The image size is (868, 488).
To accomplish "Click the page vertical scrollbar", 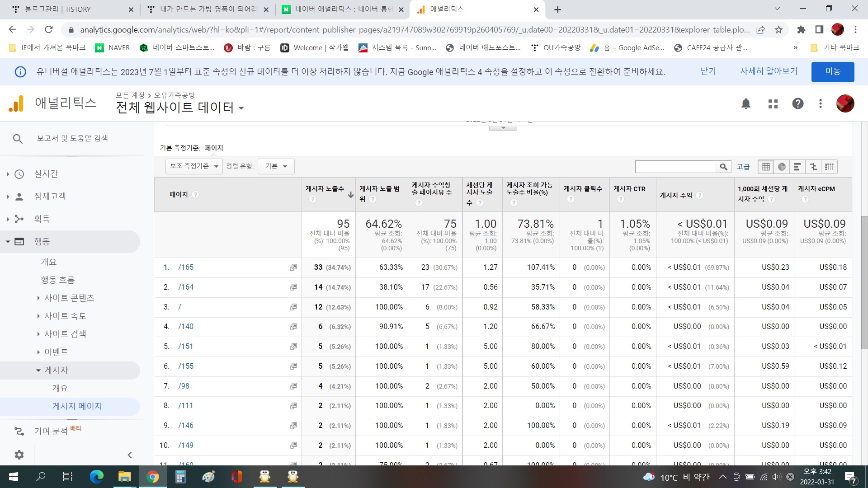I will [x=864, y=282].
